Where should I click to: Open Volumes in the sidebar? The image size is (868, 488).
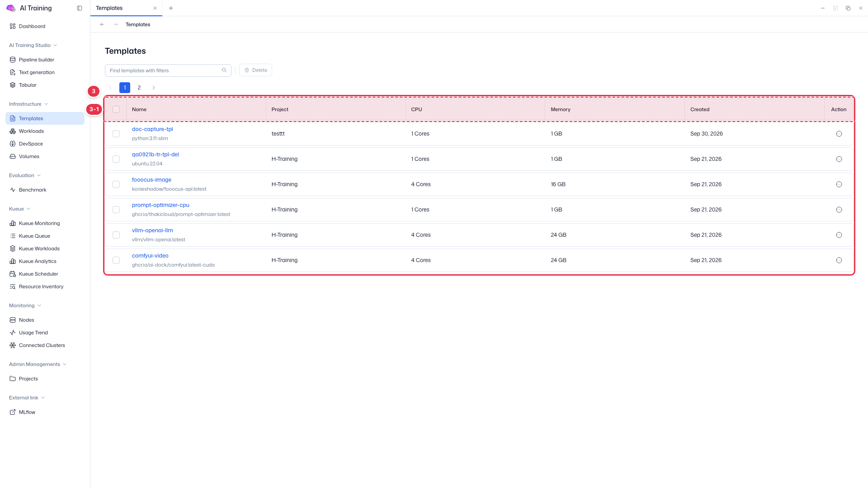(x=29, y=156)
